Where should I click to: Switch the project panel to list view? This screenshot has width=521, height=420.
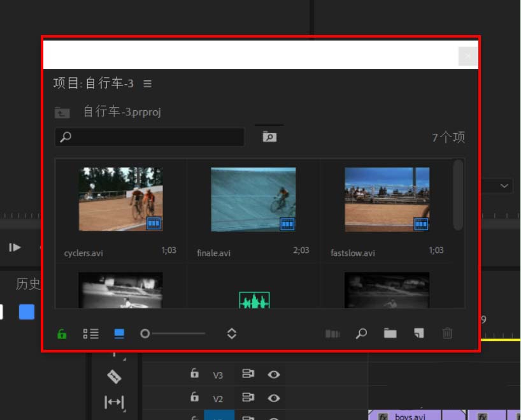coord(90,333)
